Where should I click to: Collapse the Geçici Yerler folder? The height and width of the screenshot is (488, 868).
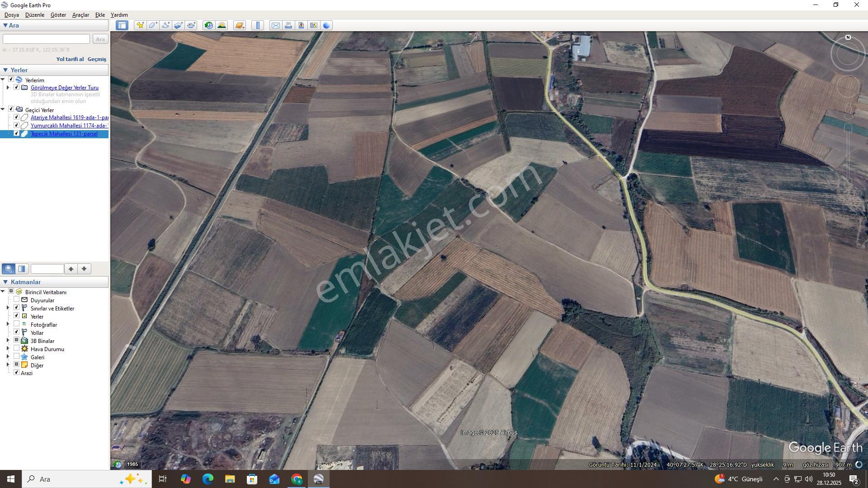coord(3,109)
